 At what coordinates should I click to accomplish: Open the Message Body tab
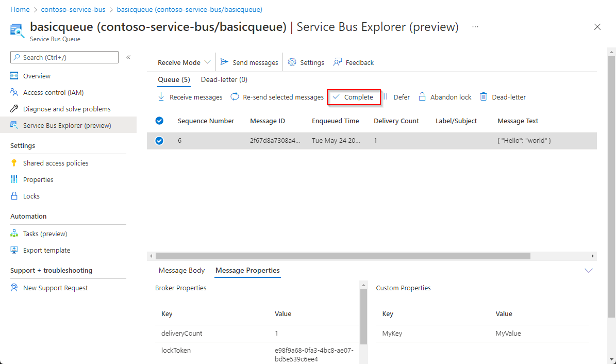coord(181,270)
